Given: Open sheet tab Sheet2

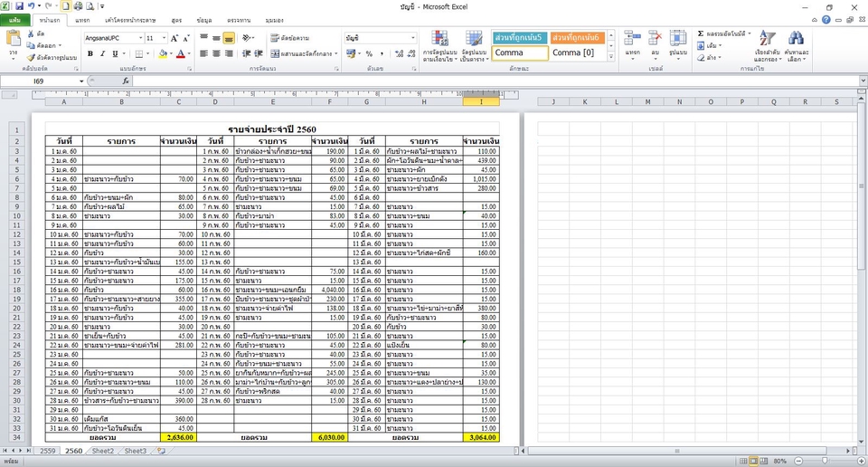Looking at the screenshot, I should (103, 451).
